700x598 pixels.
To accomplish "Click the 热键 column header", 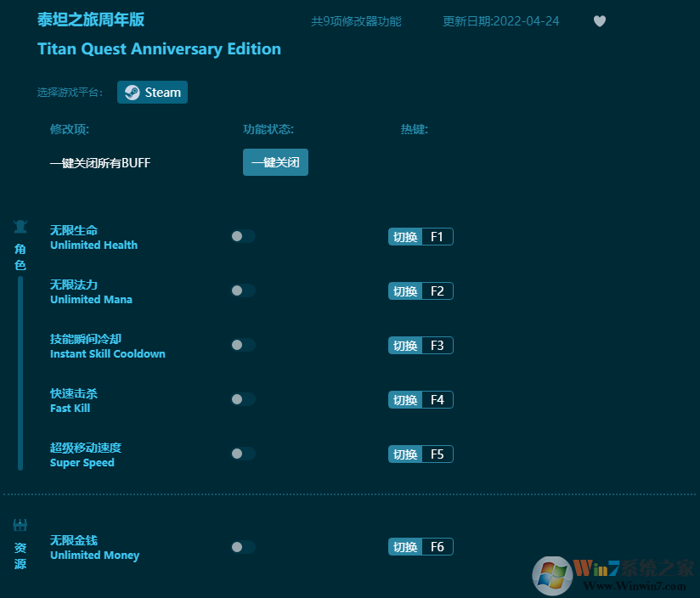I will point(415,129).
